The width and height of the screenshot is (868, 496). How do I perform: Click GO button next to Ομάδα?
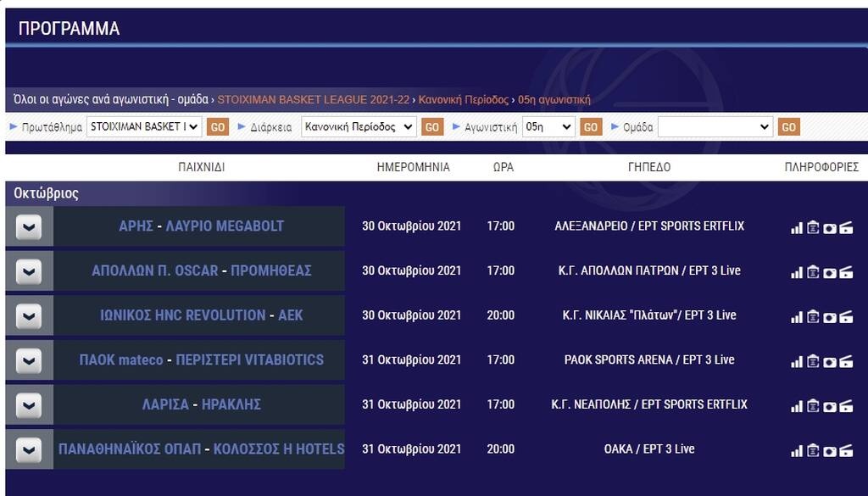[789, 127]
